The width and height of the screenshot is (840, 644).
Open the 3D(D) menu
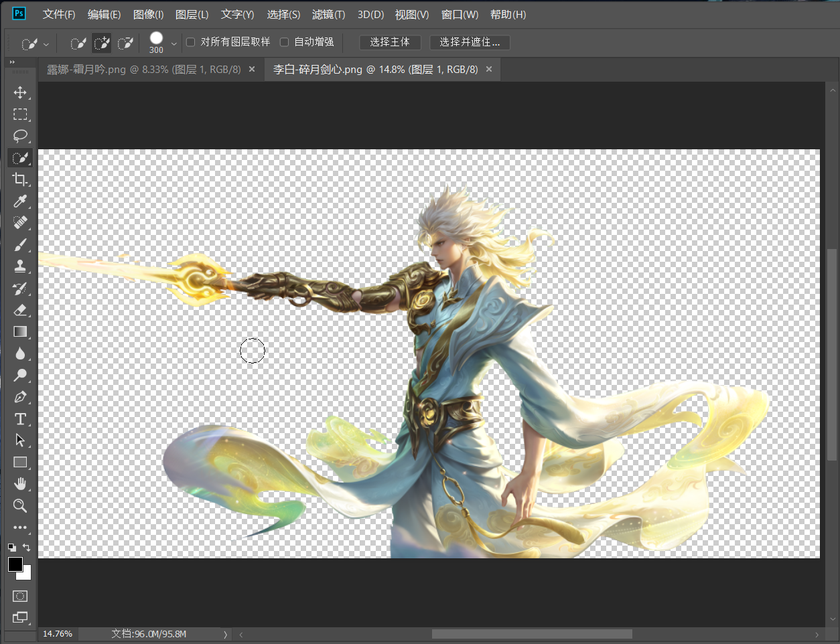[x=370, y=14]
